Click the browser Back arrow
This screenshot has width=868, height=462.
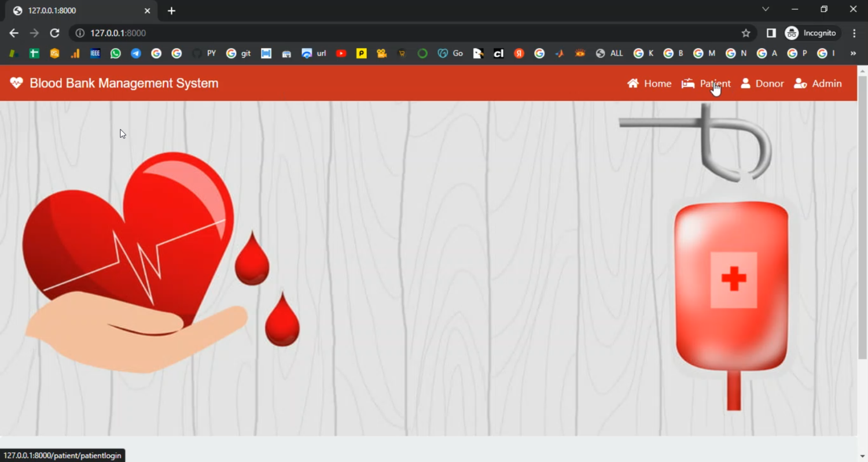[x=14, y=33]
